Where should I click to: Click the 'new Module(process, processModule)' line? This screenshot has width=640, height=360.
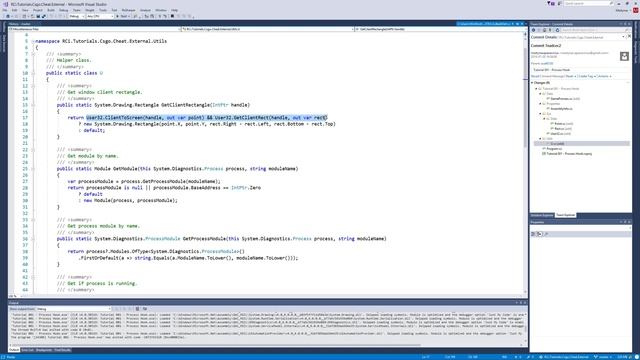click(131, 200)
